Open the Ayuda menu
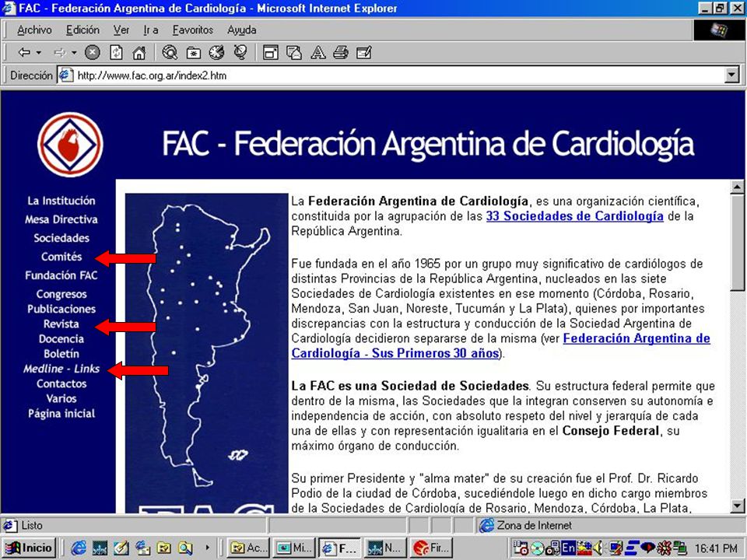Screen dimensions: 747x560 241,30
